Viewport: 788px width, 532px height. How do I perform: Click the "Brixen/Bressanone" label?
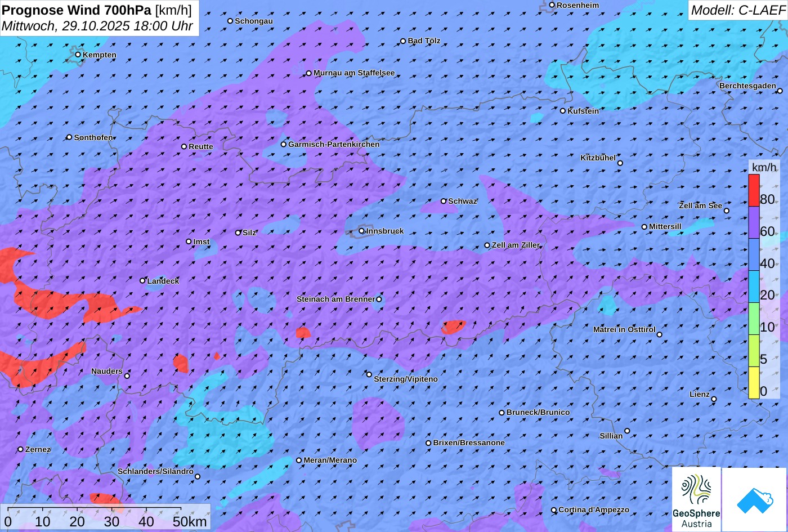[x=469, y=443]
